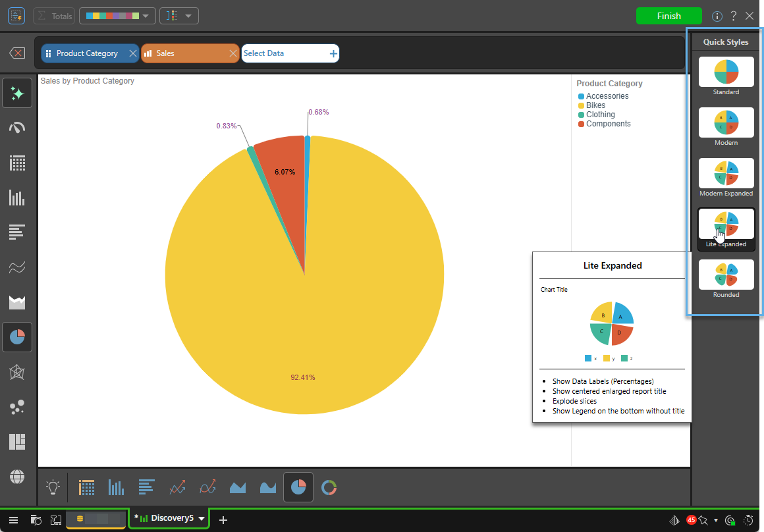This screenshot has width=764, height=532.
Task: Pick the treemap chart type icon
Action: (17, 442)
